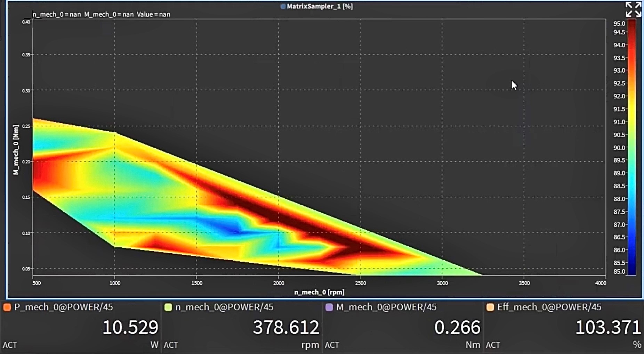Screen dimensions: 644x354
Task: Click the green n_mech_0 color indicator
Action: (x=168, y=307)
